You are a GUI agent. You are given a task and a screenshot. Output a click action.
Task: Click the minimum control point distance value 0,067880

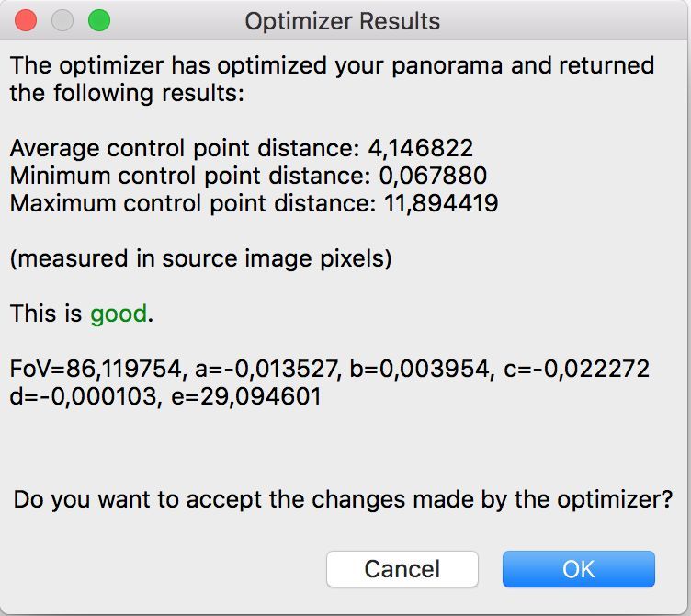(433, 176)
